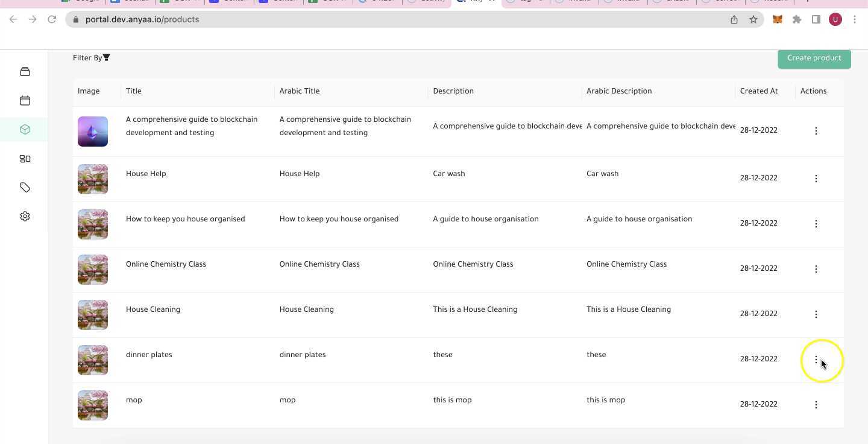Open the tags section via tag icon

click(25, 187)
